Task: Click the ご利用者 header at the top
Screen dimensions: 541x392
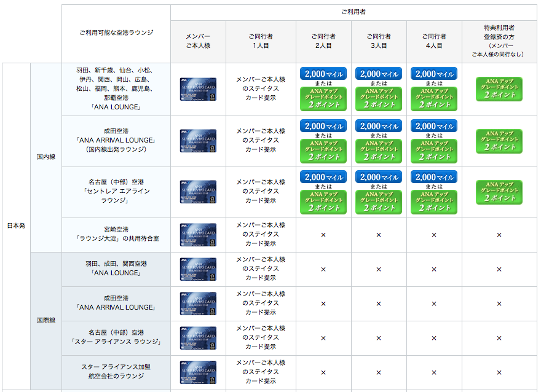Action: (x=353, y=12)
